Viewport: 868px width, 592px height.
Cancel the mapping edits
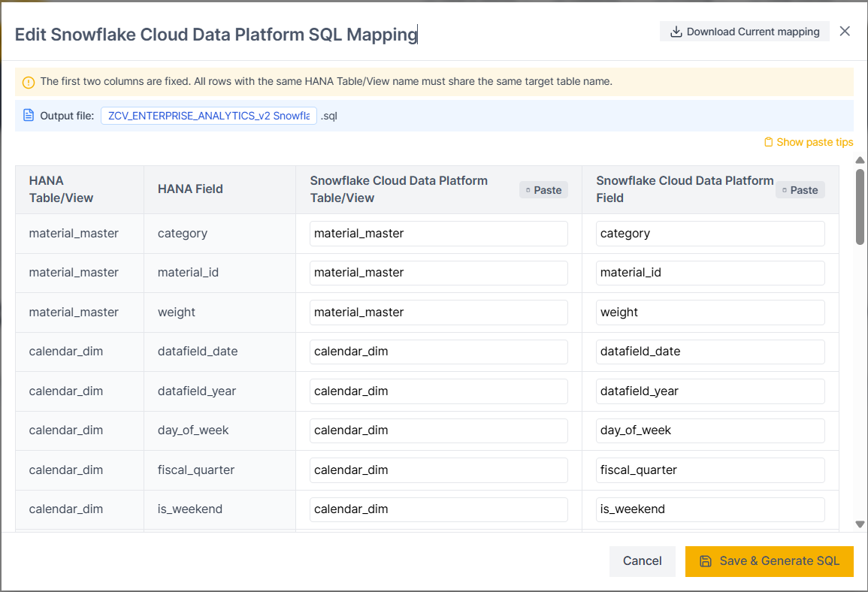click(x=642, y=561)
